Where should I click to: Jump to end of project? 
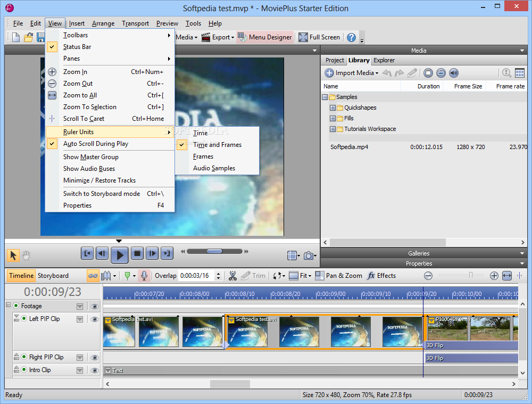tap(167, 253)
